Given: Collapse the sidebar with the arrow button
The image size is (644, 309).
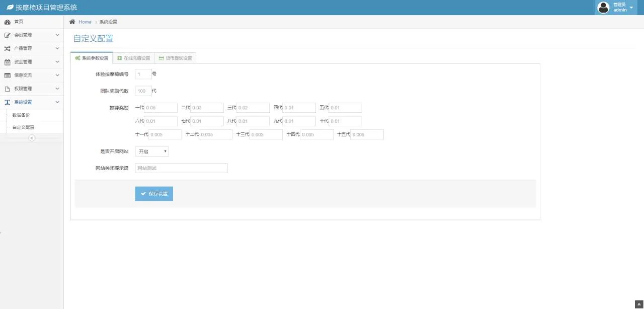Looking at the screenshot, I should coord(32,138).
